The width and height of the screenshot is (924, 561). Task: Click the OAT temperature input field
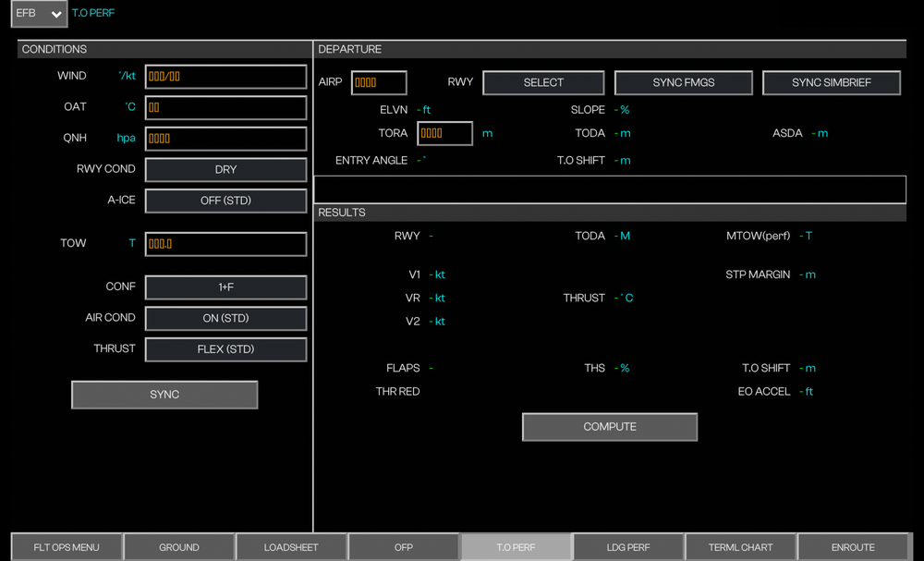click(x=225, y=107)
